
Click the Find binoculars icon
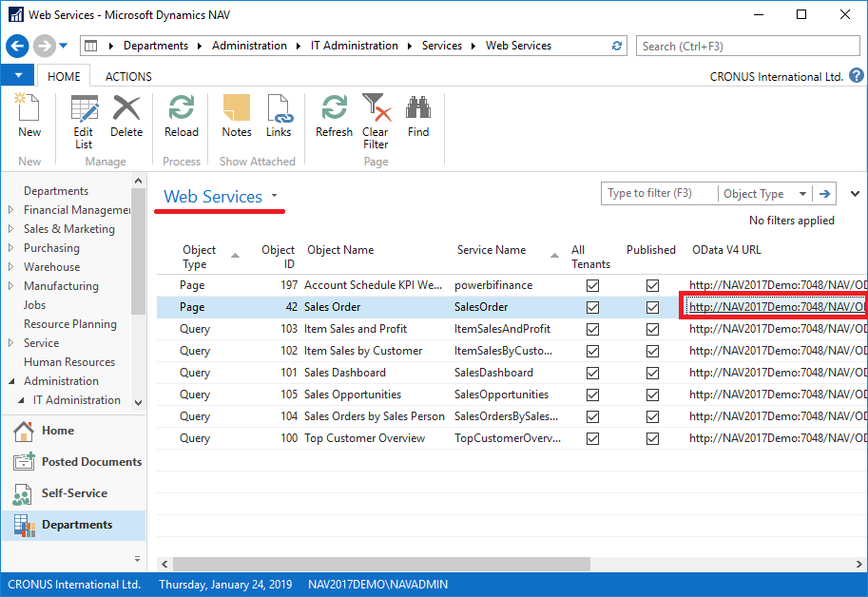pyautogui.click(x=418, y=107)
